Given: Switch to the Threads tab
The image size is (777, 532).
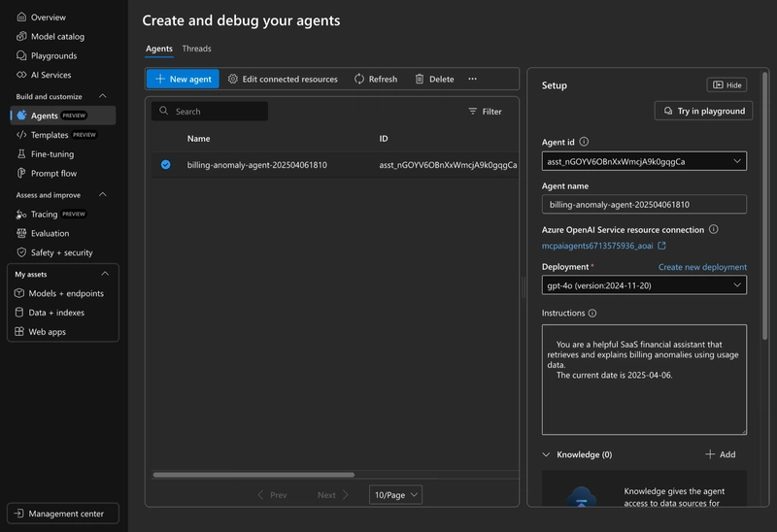Looking at the screenshot, I should (x=196, y=49).
